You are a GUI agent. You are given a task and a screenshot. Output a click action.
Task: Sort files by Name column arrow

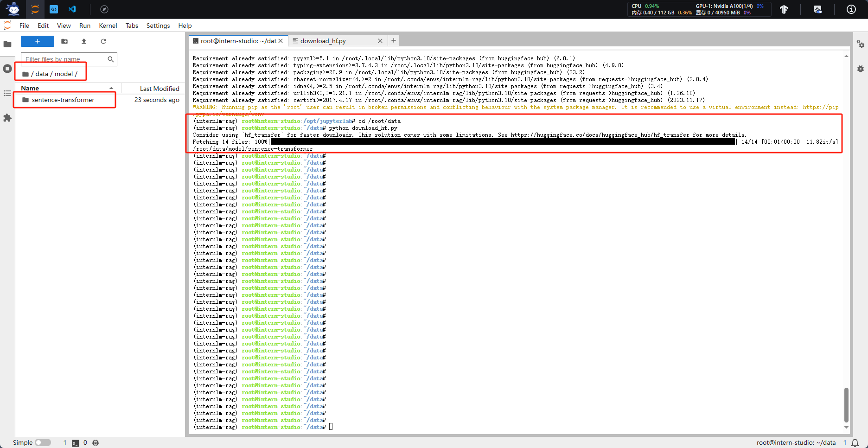click(x=111, y=88)
